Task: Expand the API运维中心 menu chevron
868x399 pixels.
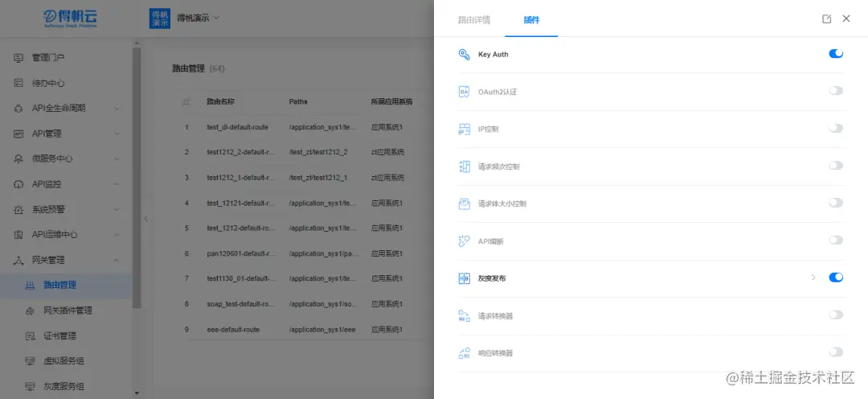Action: click(x=117, y=235)
